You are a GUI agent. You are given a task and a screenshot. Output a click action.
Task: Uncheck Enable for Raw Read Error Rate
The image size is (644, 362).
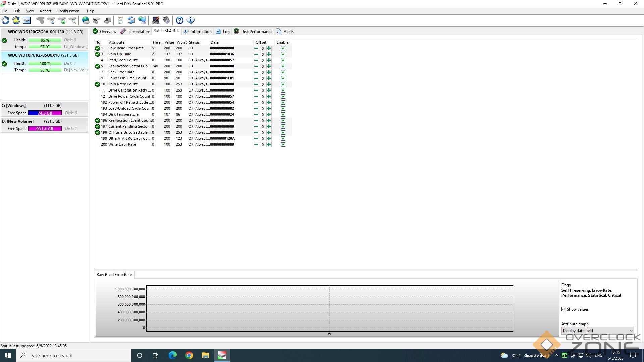[283, 48]
